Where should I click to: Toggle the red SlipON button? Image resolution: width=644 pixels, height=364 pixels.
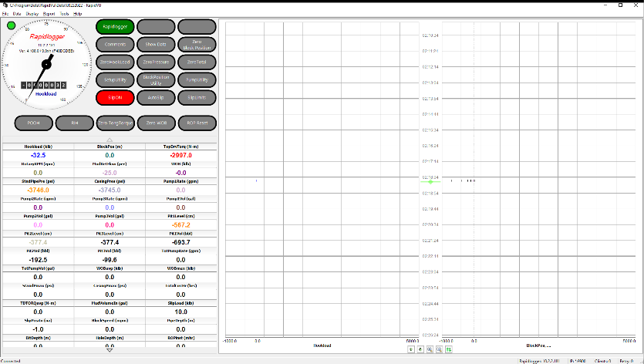115,97
